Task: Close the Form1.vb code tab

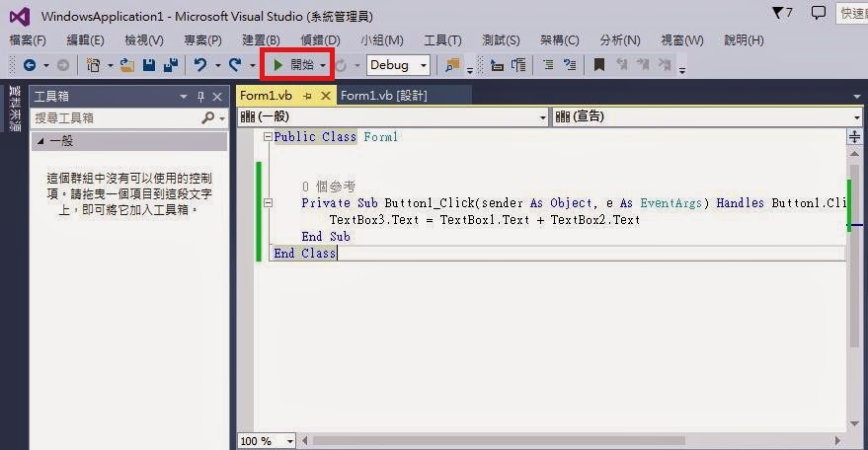Action: tap(326, 97)
